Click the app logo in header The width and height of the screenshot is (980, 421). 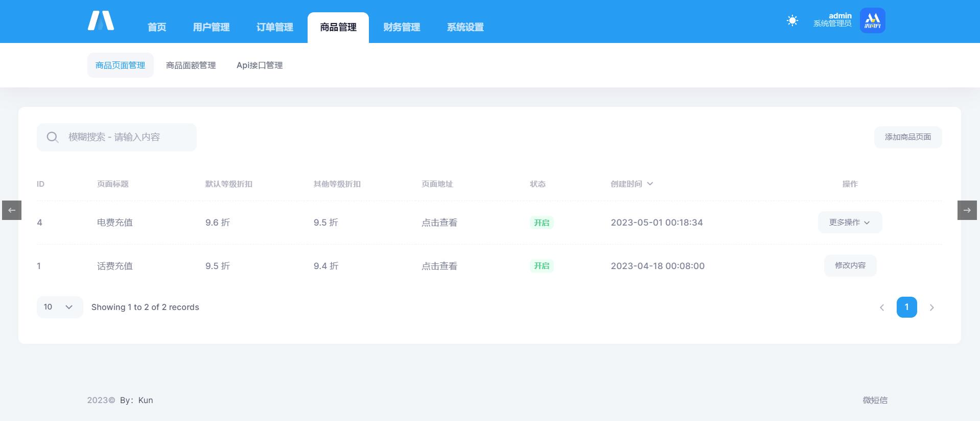pyautogui.click(x=101, y=21)
